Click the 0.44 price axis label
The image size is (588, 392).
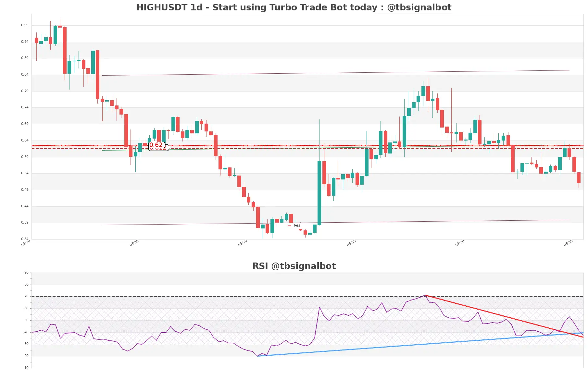(x=25, y=206)
